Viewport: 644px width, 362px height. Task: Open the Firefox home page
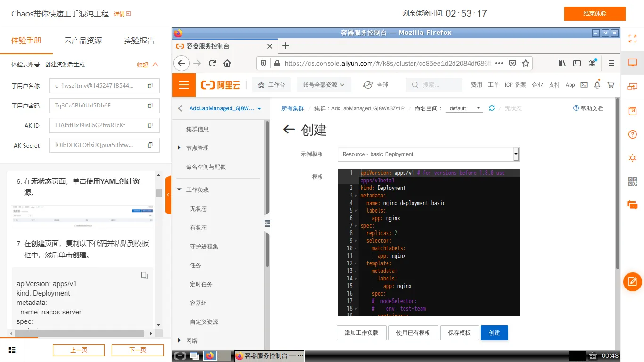coord(227,63)
